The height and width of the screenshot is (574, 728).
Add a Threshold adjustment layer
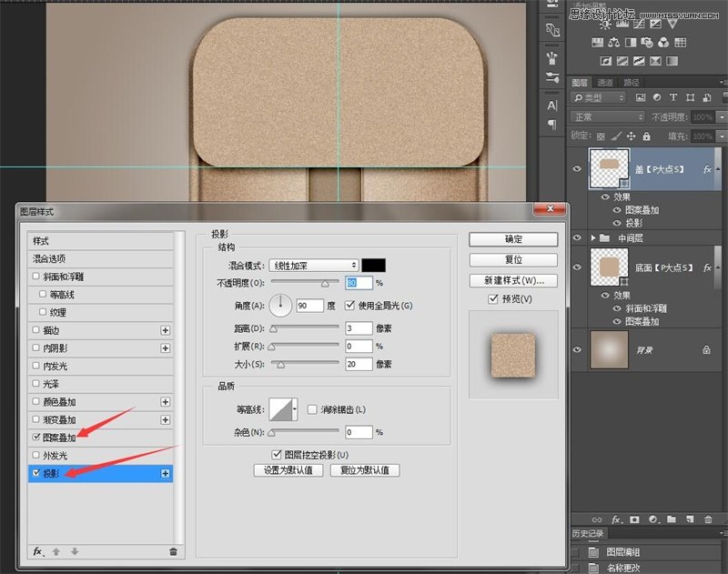tap(639, 61)
